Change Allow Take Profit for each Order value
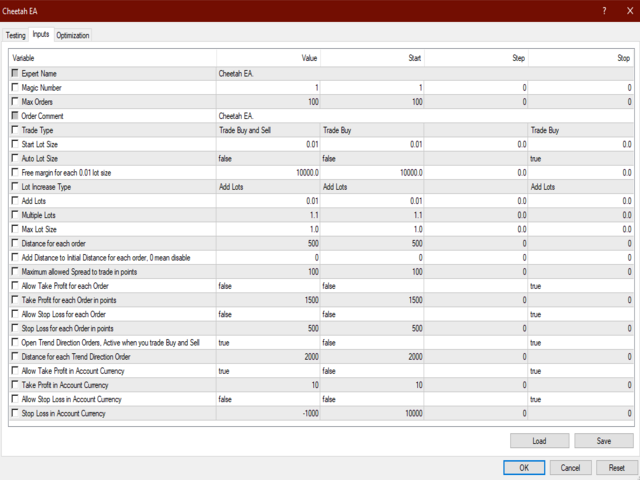Image resolution: width=640 pixels, height=480 pixels. coord(268,286)
